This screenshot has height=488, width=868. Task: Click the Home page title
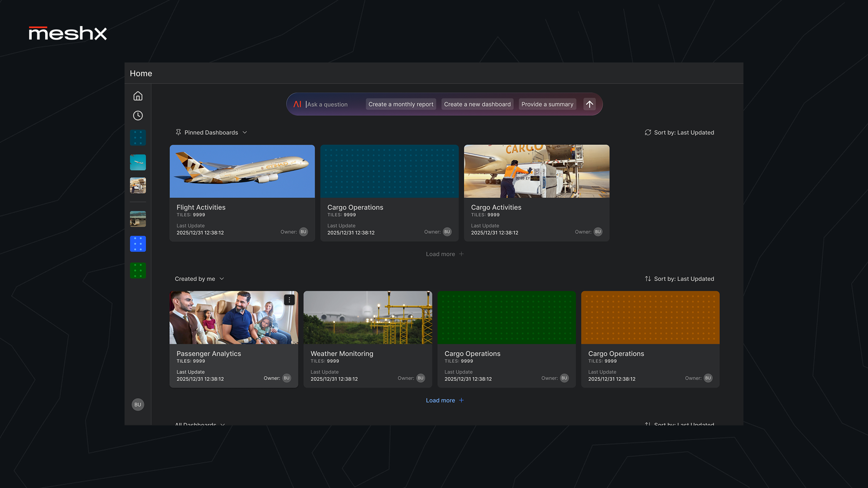(141, 73)
